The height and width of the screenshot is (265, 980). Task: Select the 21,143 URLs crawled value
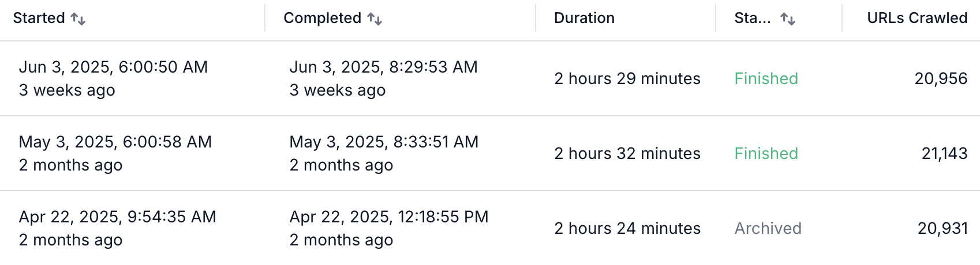[x=944, y=153]
